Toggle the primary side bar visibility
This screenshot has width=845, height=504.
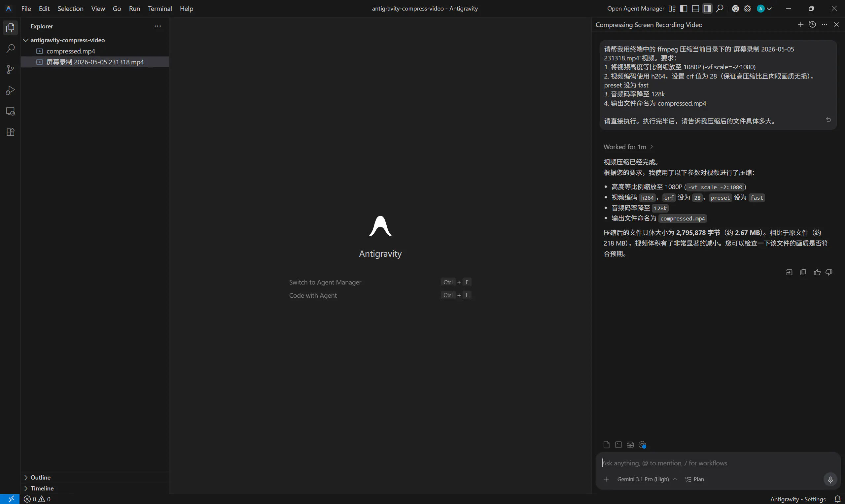684,9
